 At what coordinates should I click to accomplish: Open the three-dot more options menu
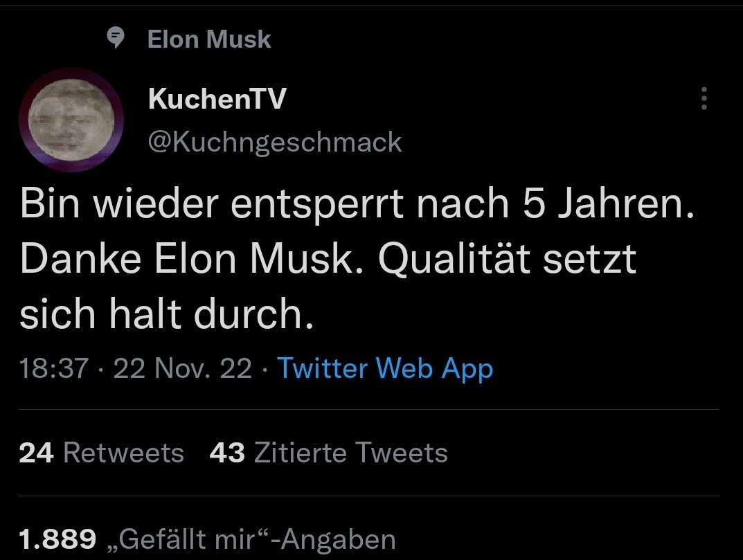704,99
